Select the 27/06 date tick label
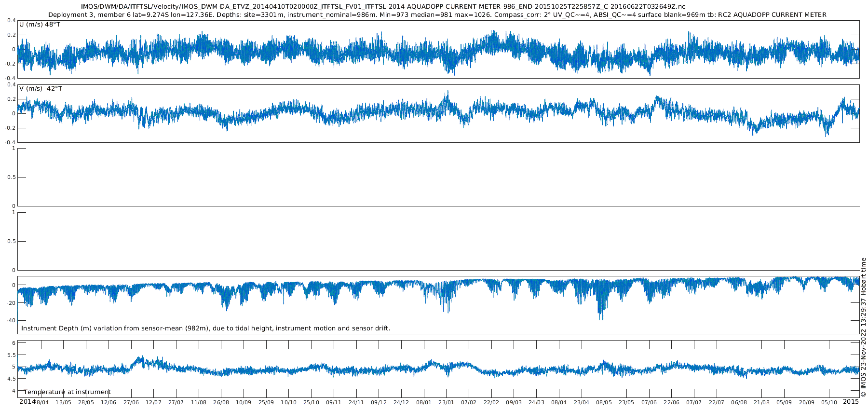The width and height of the screenshot is (868, 410). [x=131, y=403]
